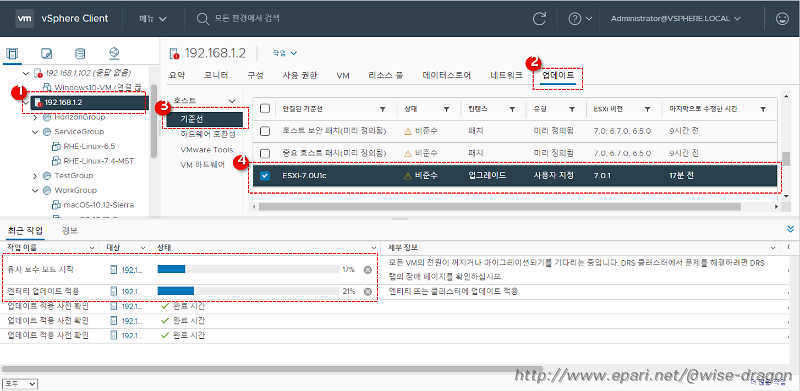Click host icon in page title 192.168.1.2

point(174,54)
